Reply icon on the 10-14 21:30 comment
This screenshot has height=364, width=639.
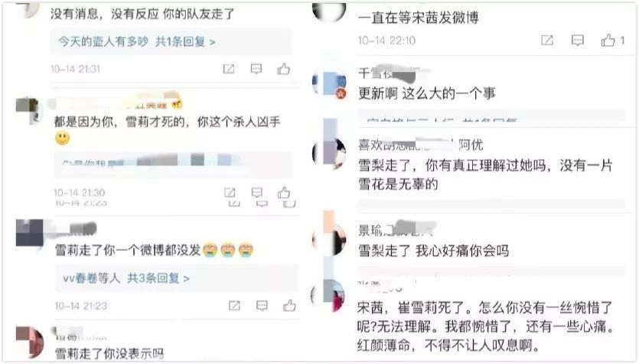(256, 192)
